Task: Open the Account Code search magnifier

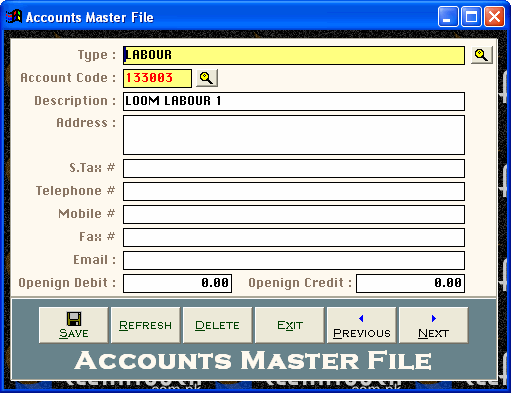Action: (207, 78)
